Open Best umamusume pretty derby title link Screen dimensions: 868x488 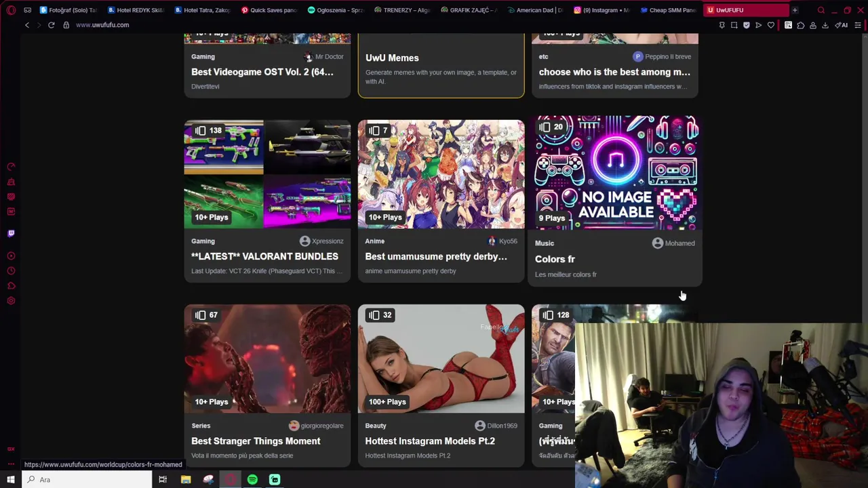click(436, 256)
